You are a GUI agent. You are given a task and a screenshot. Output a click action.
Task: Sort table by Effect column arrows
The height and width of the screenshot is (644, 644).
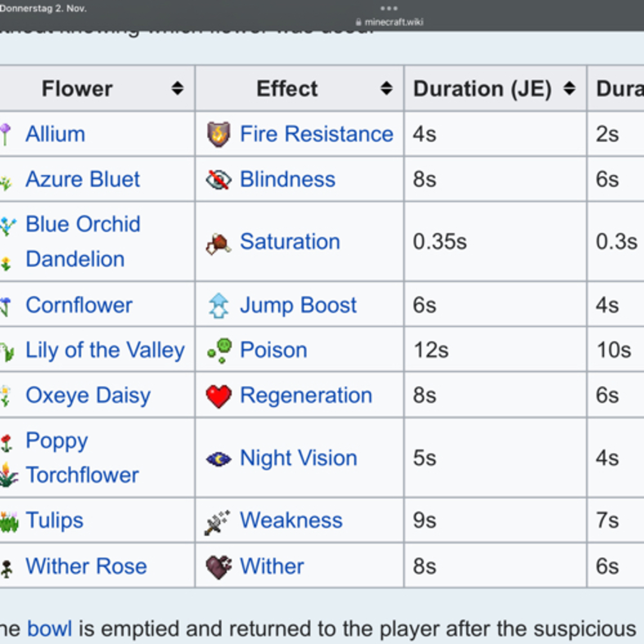[386, 88]
